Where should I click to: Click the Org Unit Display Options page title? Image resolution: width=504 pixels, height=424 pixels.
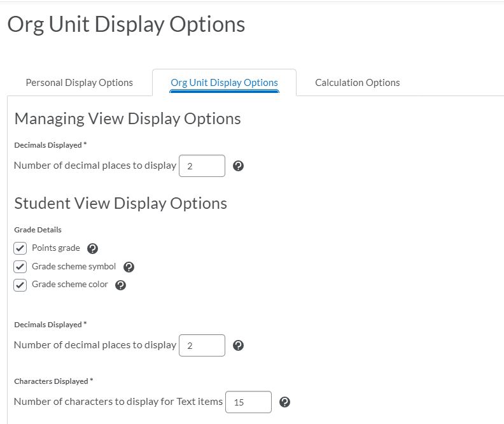point(126,25)
